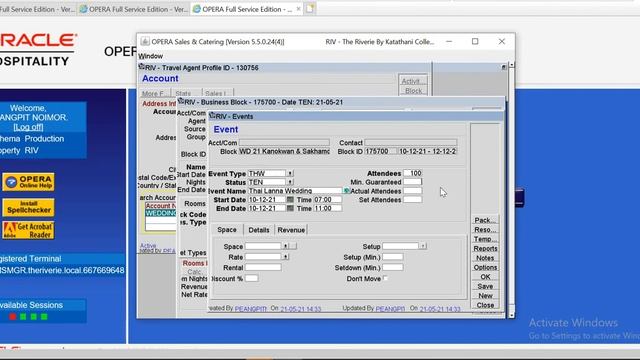Click the Pack... button
The image size is (640, 360).
(485, 220)
